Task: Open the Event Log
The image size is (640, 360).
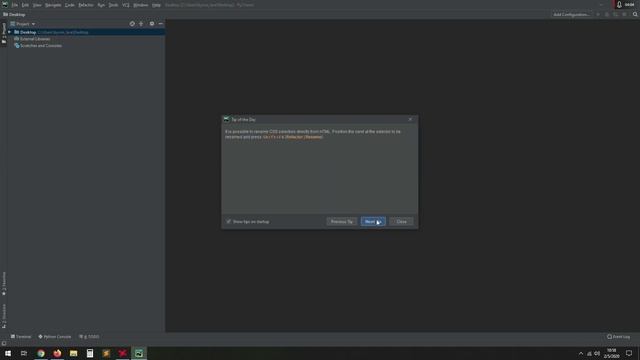Action: (x=618, y=337)
